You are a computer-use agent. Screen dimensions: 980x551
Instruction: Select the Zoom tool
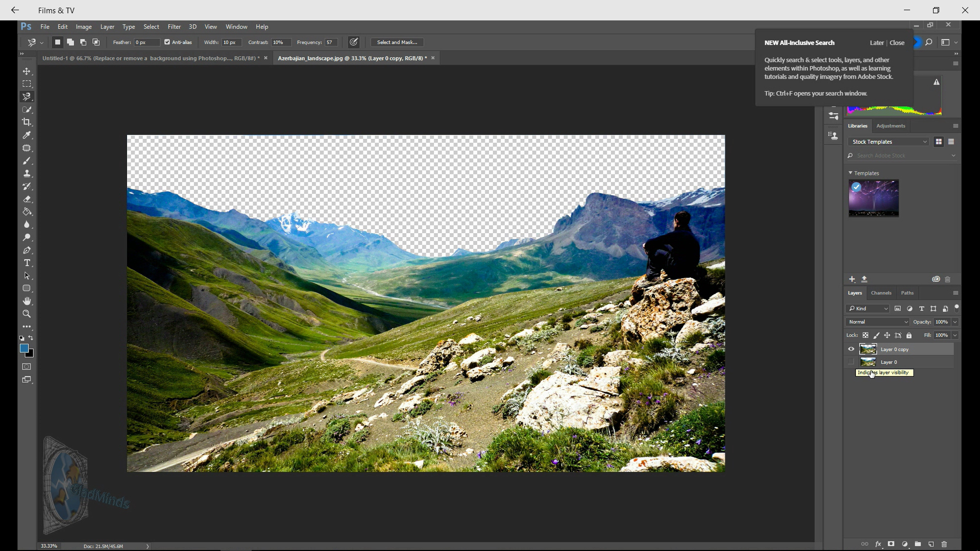pos(27,314)
